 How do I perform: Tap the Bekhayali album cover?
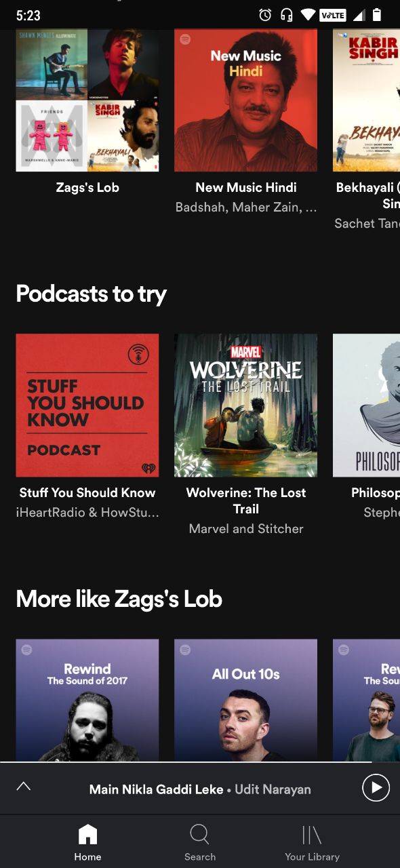[x=366, y=100]
